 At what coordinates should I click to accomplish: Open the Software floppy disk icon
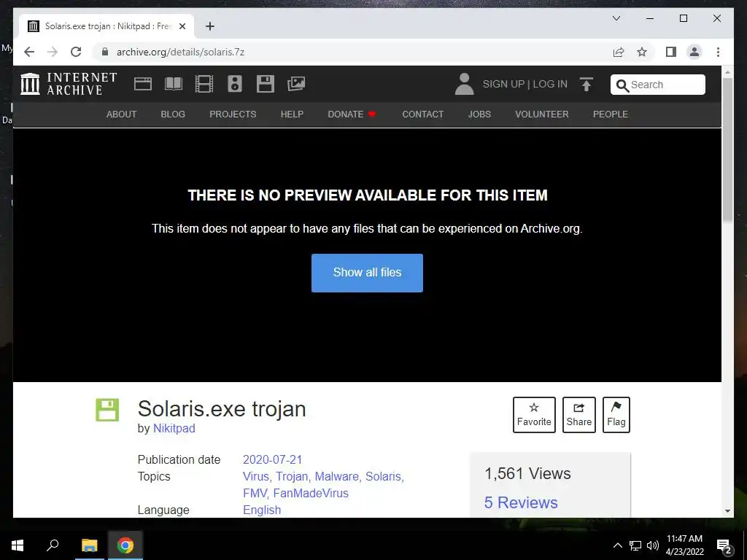(x=266, y=84)
